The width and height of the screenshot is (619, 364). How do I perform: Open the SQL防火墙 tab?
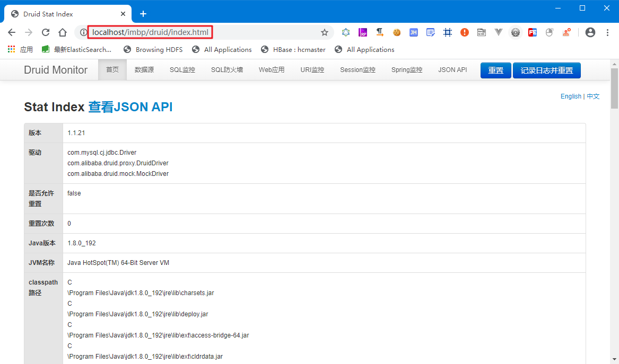(227, 70)
